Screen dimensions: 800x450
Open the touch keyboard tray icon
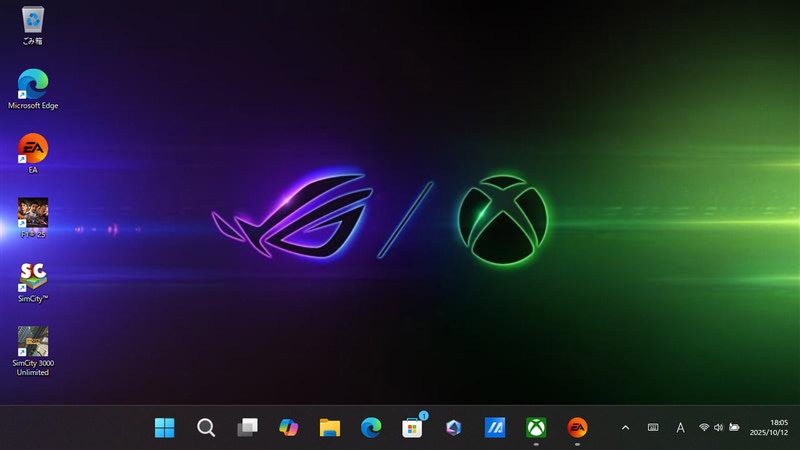click(653, 428)
